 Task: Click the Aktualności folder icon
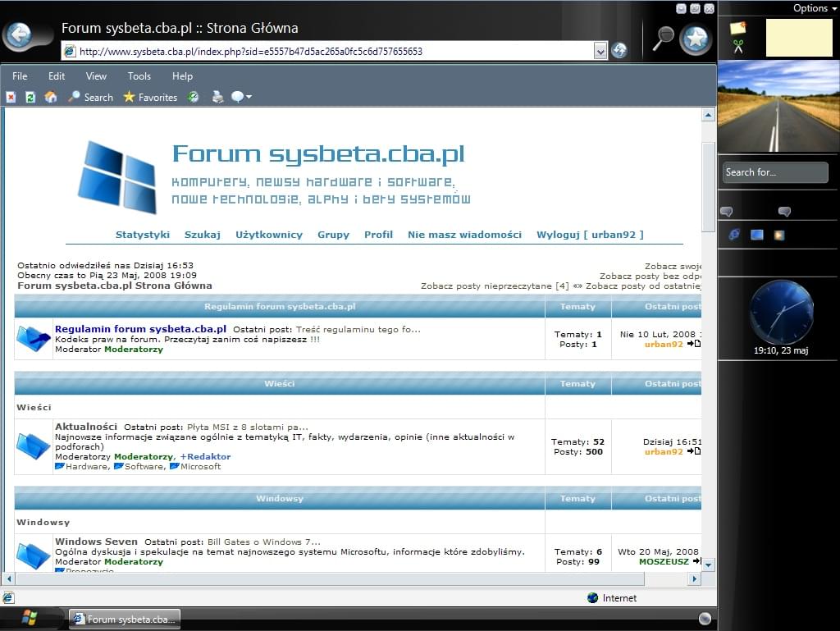[x=33, y=446]
